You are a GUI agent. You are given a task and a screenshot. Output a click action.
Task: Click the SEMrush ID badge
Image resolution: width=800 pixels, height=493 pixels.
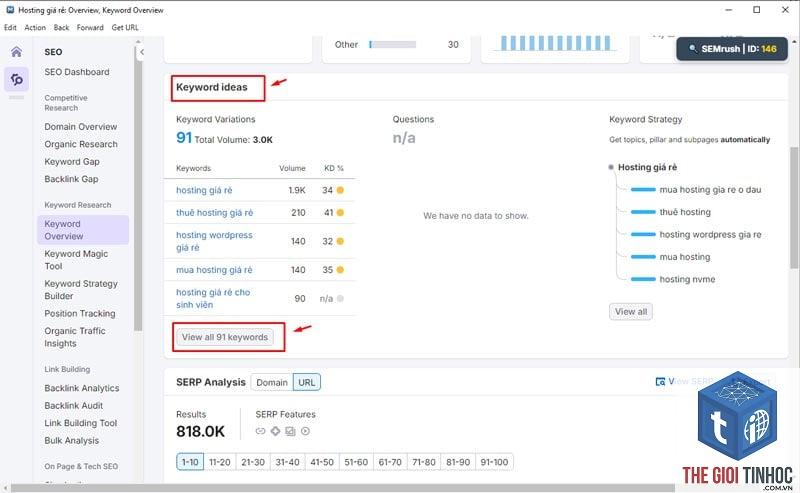pos(732,49)
